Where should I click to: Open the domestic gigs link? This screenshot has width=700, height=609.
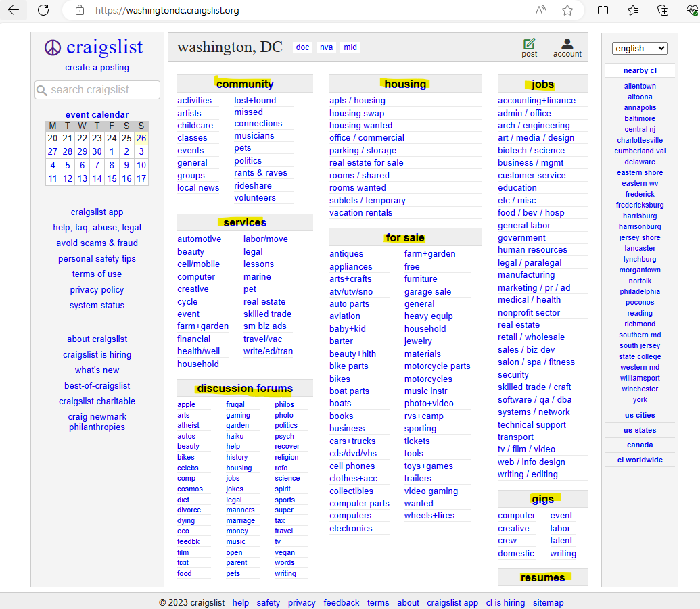click(515, 553)
